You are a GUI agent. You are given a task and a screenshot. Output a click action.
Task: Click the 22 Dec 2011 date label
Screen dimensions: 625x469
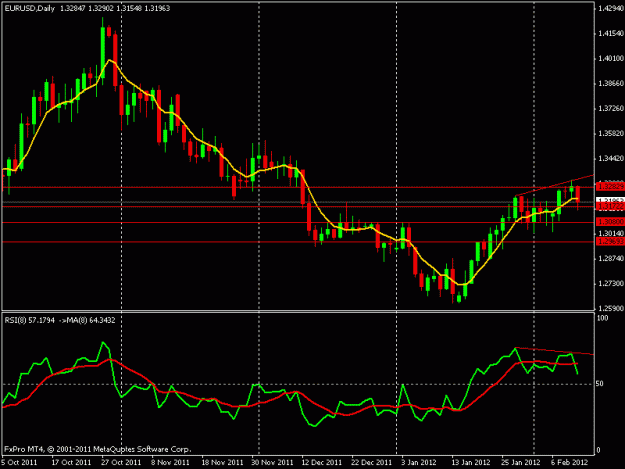[x=371, y=463]
